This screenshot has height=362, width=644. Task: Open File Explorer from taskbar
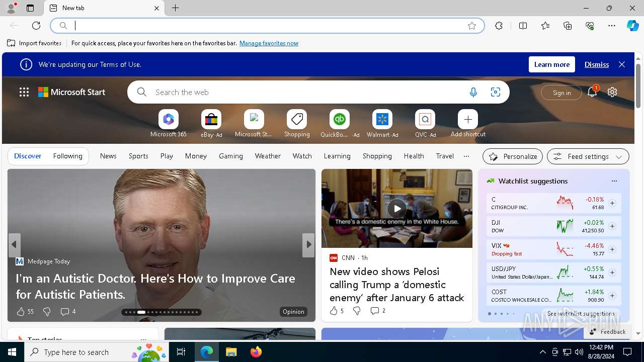[x=231, y=352]
